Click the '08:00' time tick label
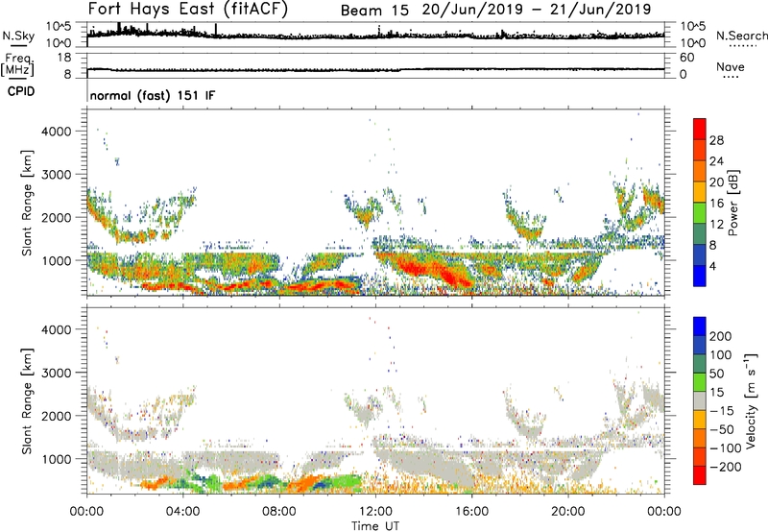The width and height of the screenshot is (768, 532). click(x=279, y=512)
